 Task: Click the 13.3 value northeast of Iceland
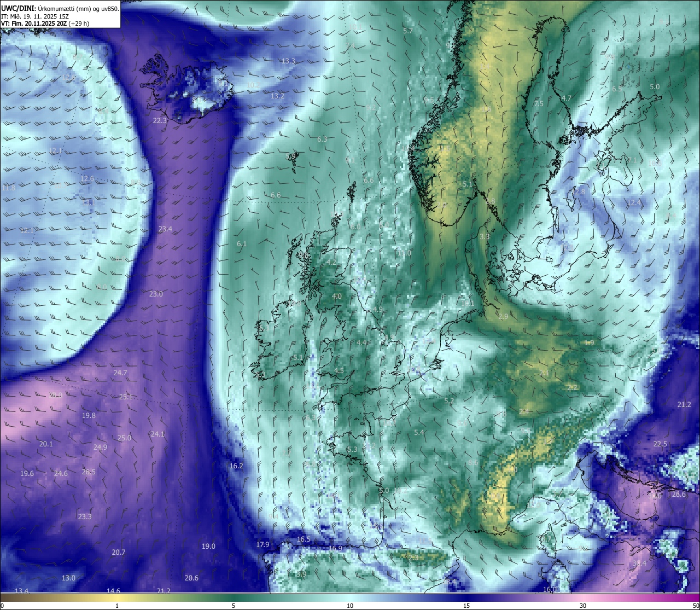tap(288, 61)
